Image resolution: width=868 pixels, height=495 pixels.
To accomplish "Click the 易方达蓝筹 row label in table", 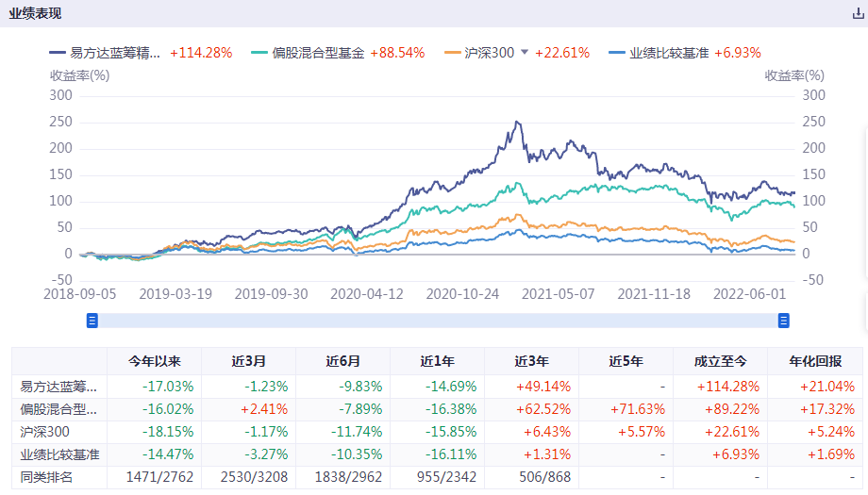I will tap(58, 386).
